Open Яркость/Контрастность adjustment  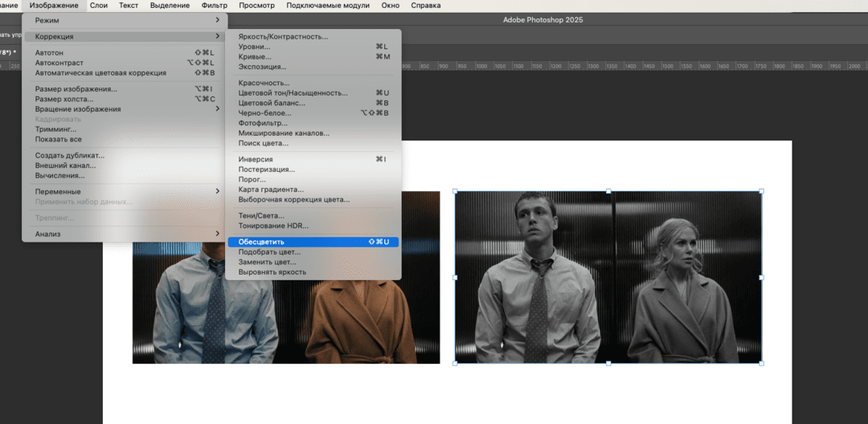pos(283,36)
